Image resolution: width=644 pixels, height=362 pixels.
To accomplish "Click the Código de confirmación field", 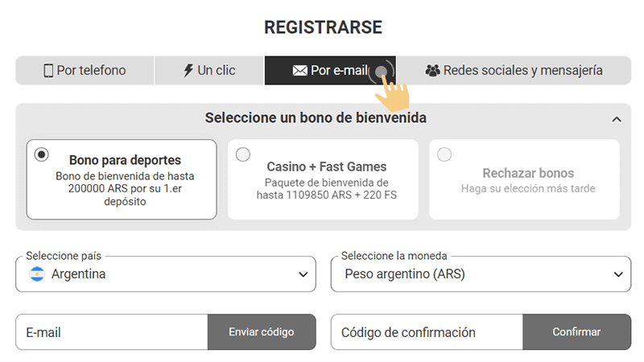I will 427,332.
